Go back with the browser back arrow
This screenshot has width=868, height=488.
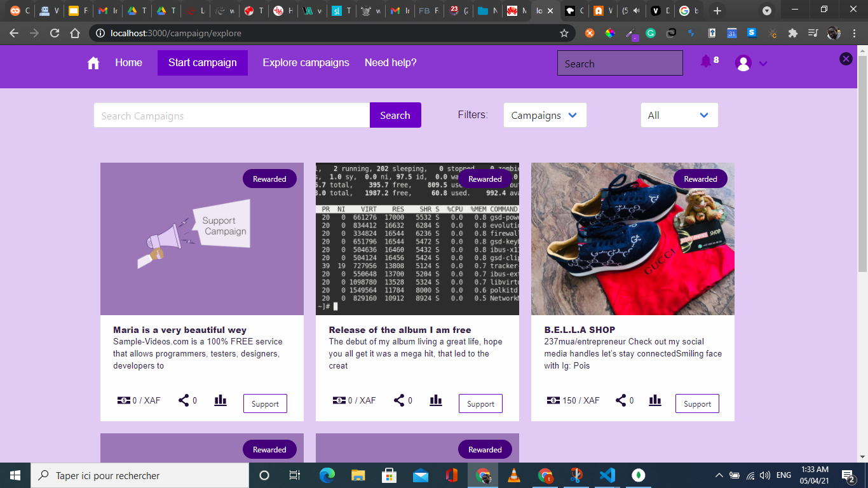[14, 33]
